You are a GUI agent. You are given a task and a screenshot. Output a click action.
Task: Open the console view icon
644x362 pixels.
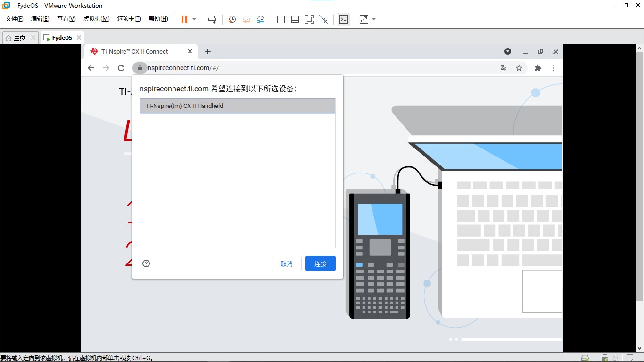click(x=344, y=19)
